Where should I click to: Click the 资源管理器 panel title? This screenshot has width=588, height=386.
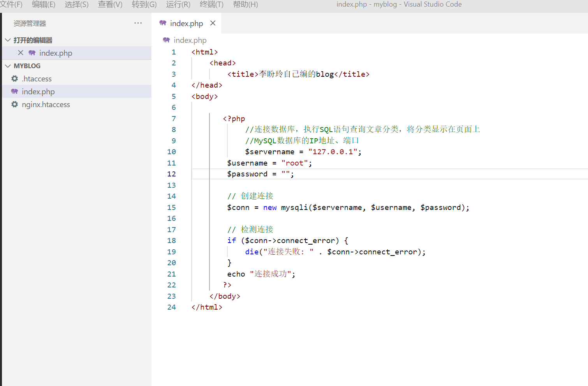pos(30,23)
